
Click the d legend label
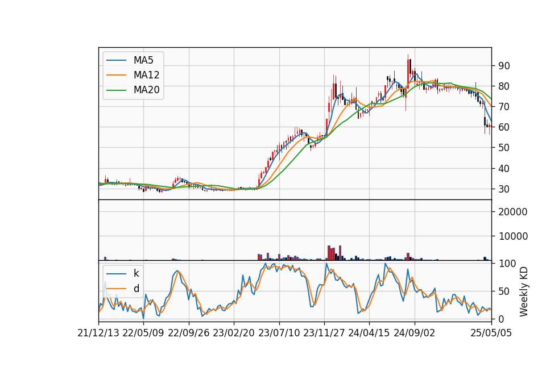136,289
